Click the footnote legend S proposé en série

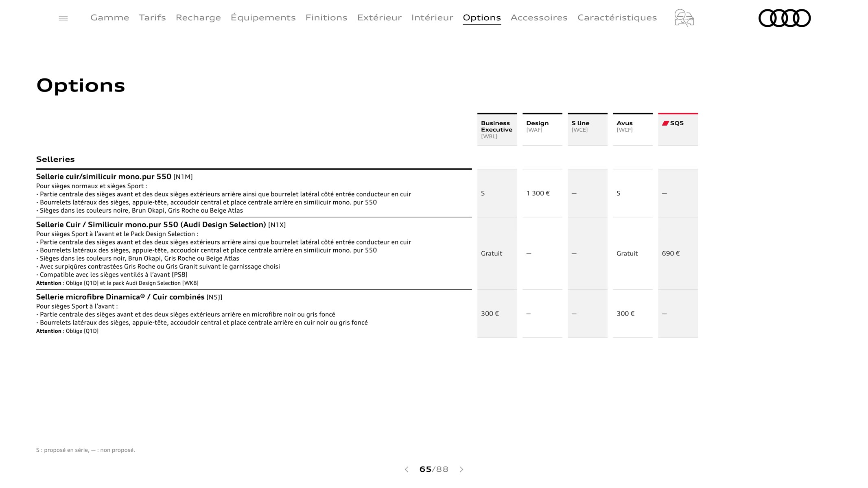point(85,450)
